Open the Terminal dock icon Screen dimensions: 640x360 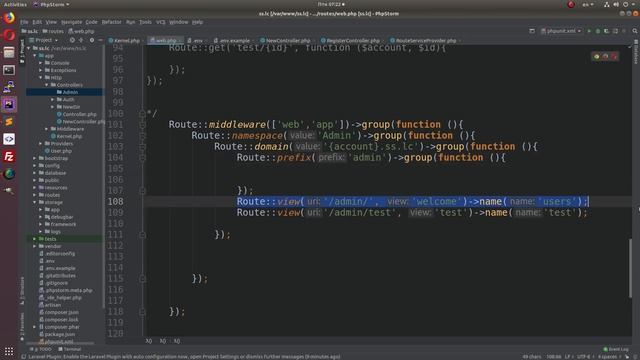9,70
